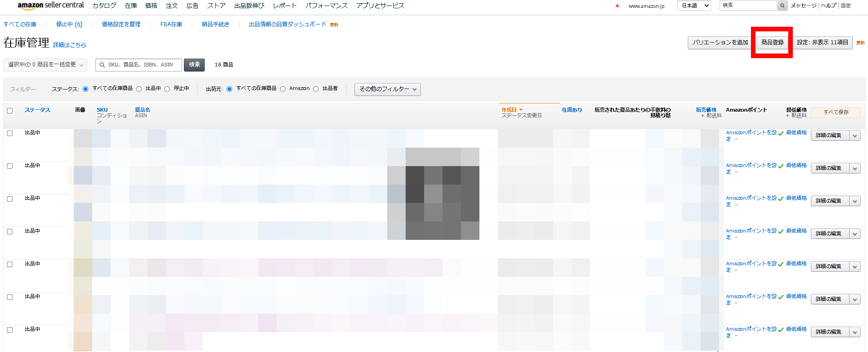Select 出荷元 すべての在庫商品 radio
This screenshot has height=352, width=868.
(x=229, y=89)
